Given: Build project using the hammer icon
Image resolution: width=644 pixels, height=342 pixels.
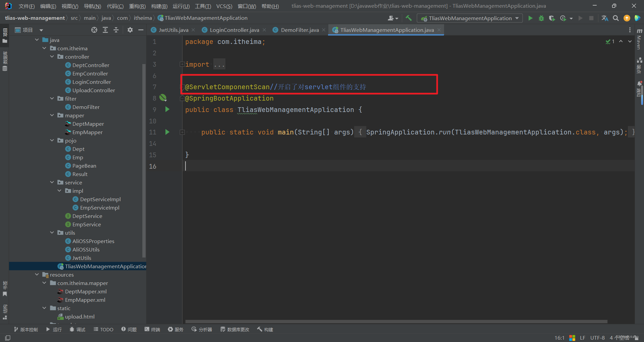Looking at the screenshot, I should [x=409, y=18].
